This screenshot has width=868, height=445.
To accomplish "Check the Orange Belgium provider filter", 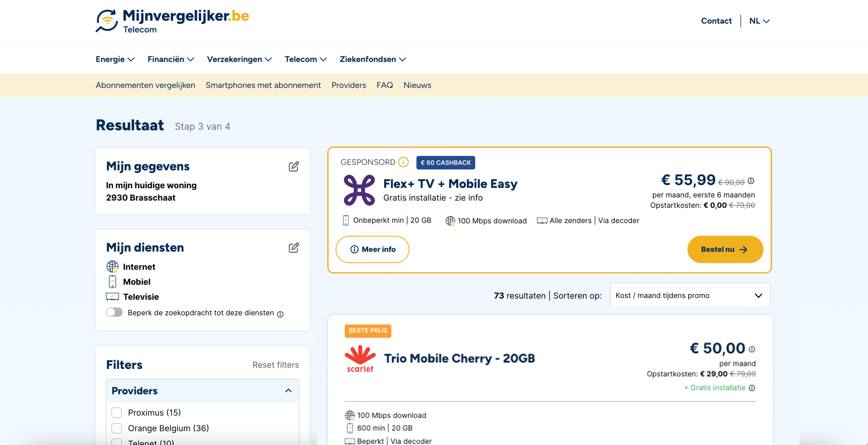I will tap(117, 428).
